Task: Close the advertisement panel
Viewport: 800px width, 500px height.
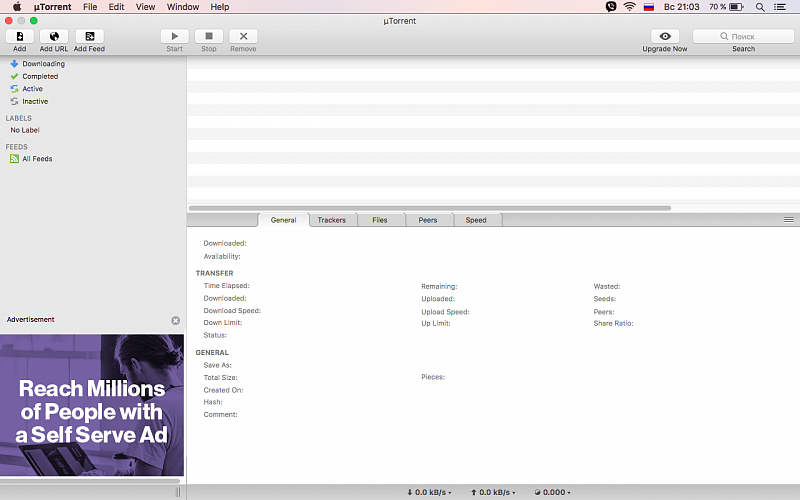Action: click(176, 320)
